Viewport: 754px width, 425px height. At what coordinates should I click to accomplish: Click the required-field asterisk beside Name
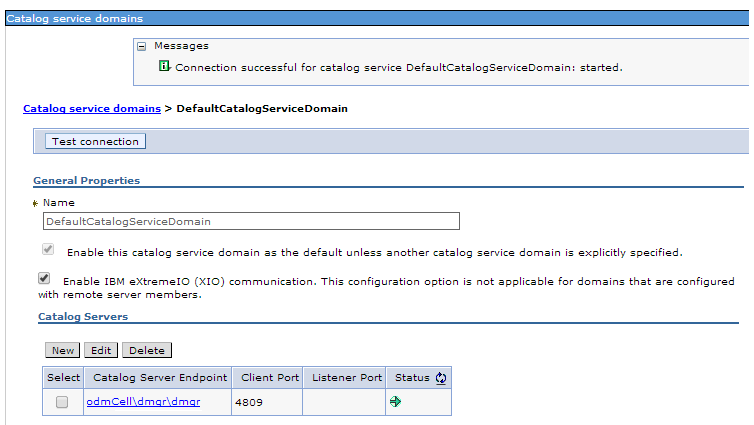pyautogui.click(x=35, y=203)
